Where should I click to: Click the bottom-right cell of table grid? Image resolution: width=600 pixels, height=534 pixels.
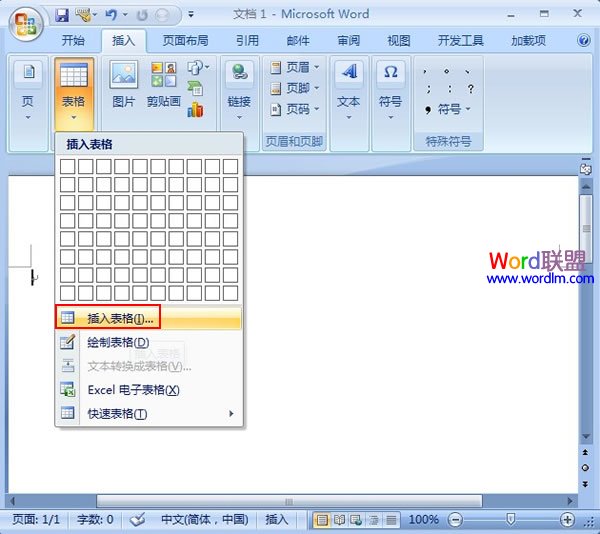pos(230,293)
